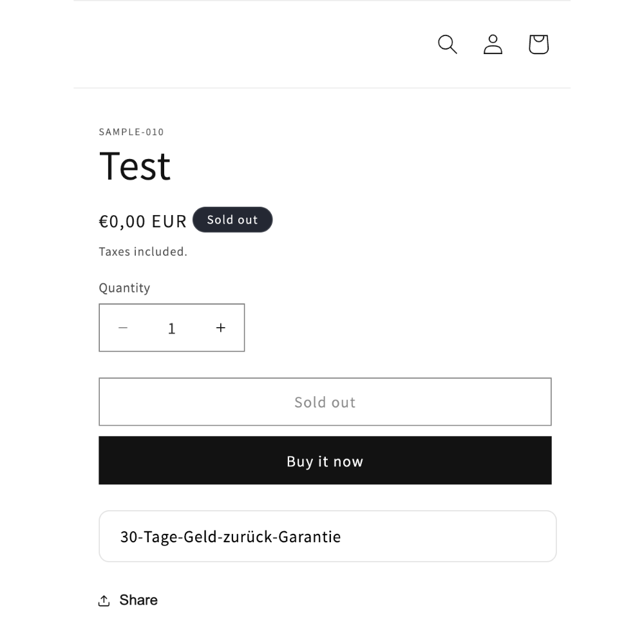Click the Taxes included text
Viewport: 644px width, 644px height.
pos(143,251)
